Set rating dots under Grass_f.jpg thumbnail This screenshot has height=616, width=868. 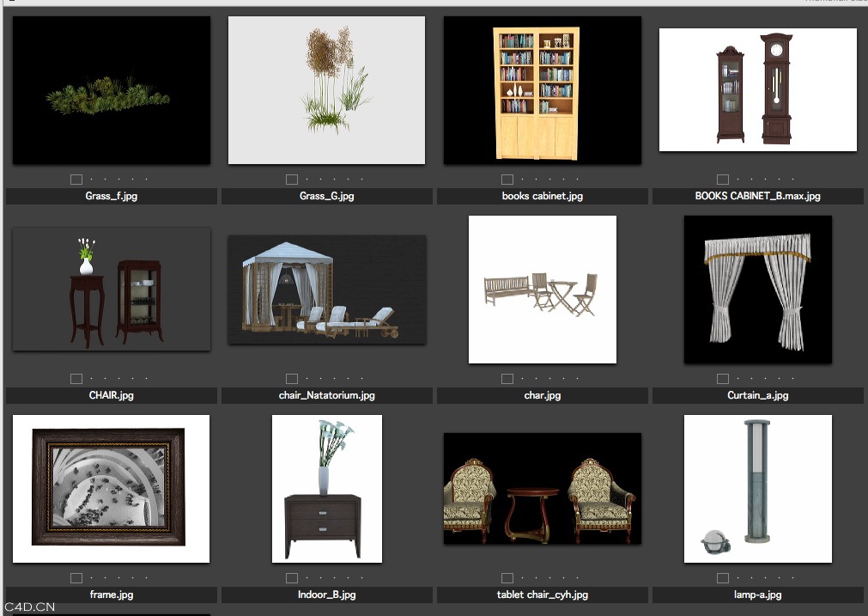[x=119, y=180]
